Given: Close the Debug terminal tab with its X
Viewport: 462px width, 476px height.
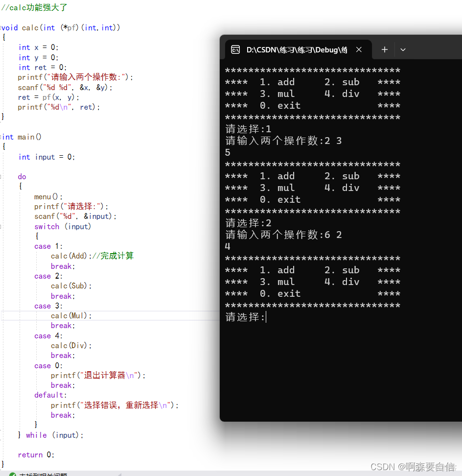Looking at the screenshot, I should [x=359, y=49].
